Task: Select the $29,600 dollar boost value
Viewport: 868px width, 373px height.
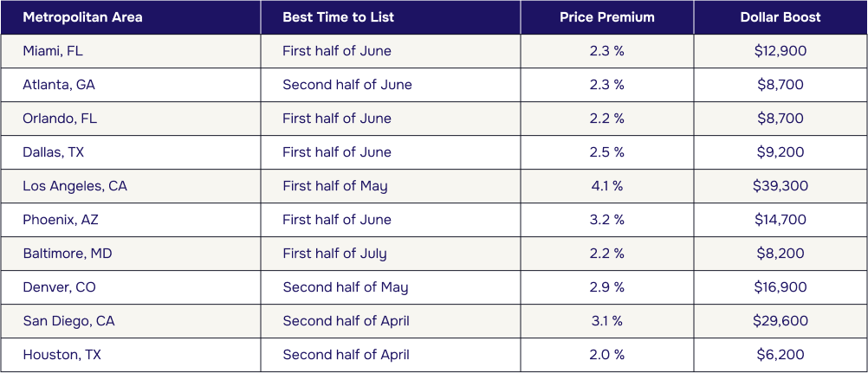Action: click(x=781, y=322)
